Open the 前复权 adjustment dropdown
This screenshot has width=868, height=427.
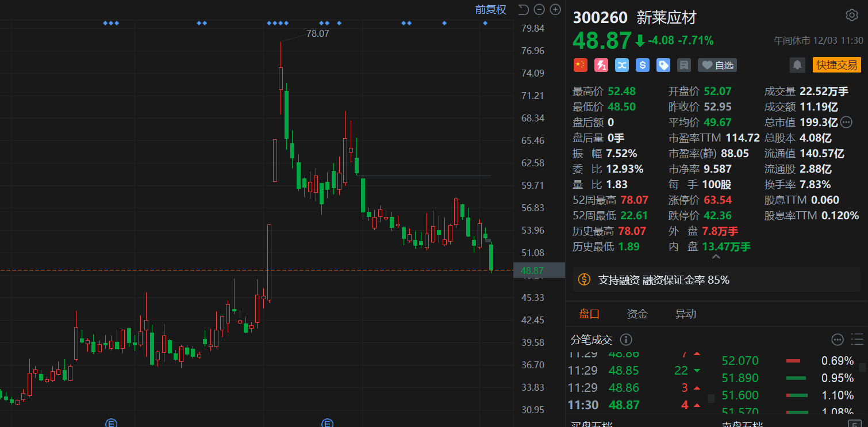490,9
